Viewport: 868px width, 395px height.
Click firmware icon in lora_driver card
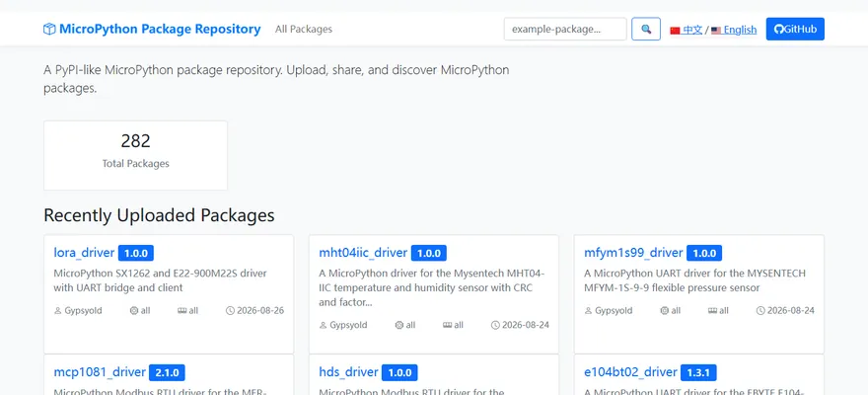click(181, 311)
